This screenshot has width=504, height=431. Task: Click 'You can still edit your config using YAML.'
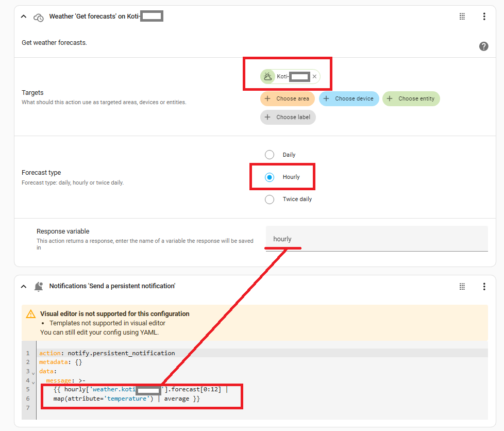(x=99, y=332)
